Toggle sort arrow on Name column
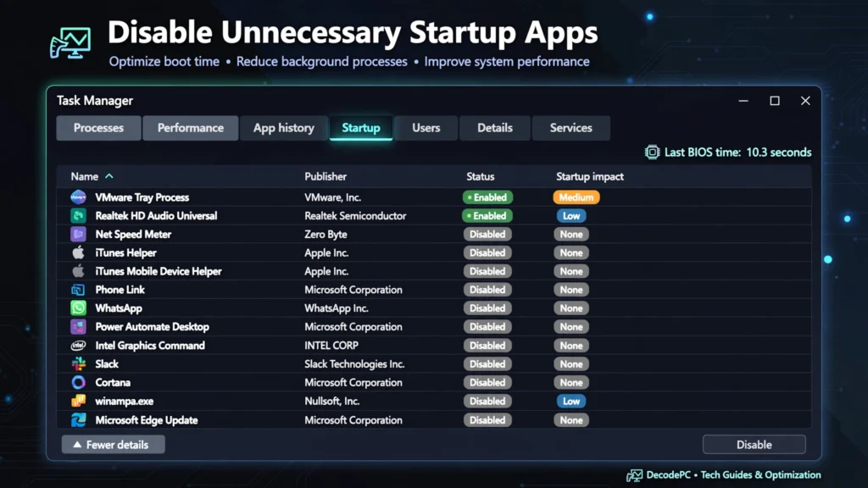 [109, 176]
